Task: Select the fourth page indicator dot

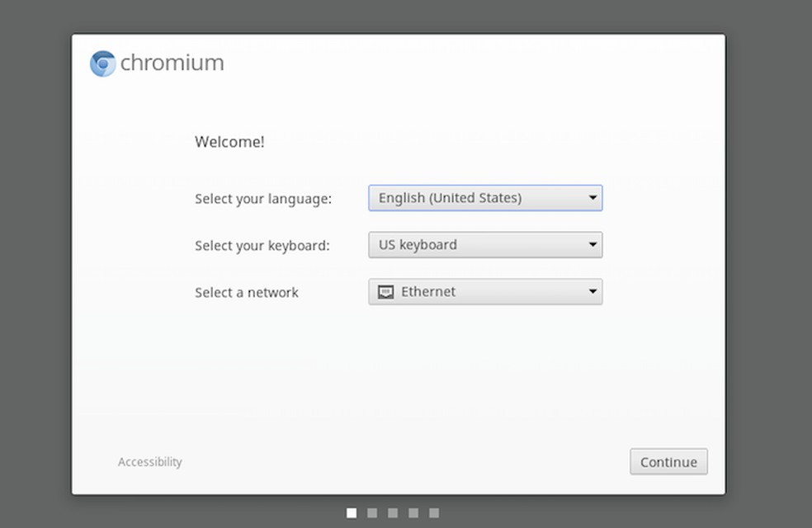Action: pyautogui.click(x=413, y=513)
